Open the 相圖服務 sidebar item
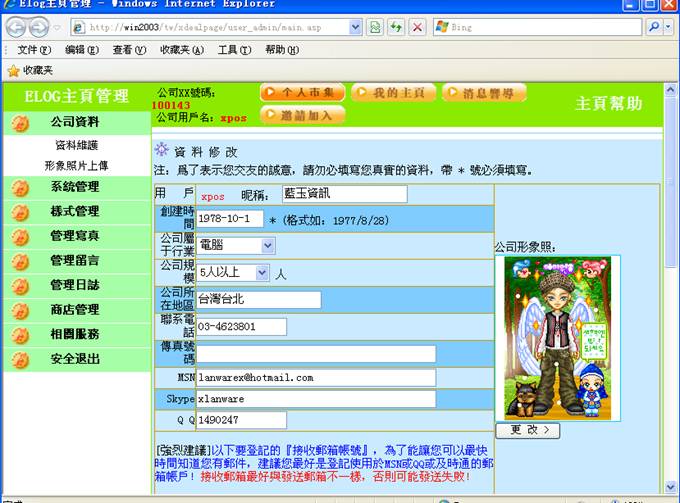Screen dimensions: 680x503 [x=74, y=334]
